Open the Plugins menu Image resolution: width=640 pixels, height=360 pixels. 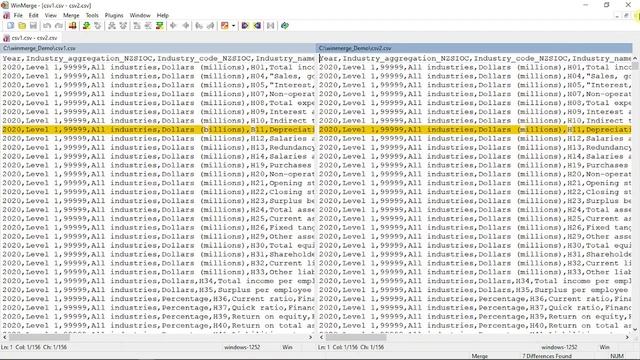pos(114,16)
